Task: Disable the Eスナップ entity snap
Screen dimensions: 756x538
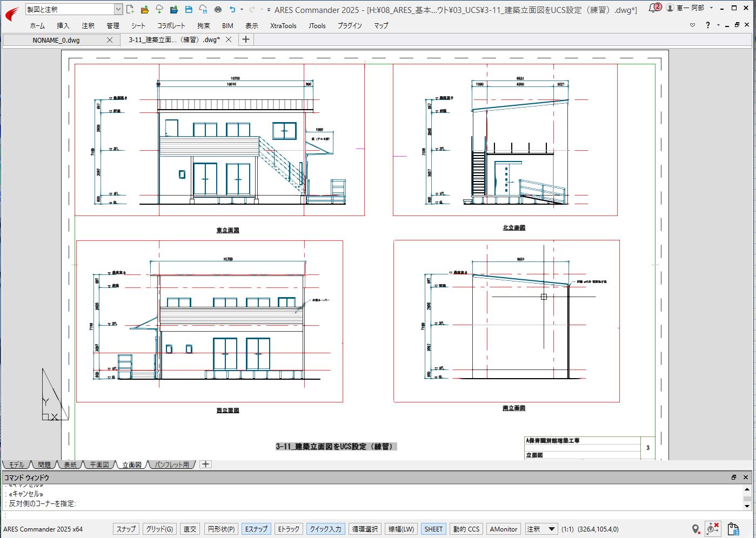Action: [256, 529]
